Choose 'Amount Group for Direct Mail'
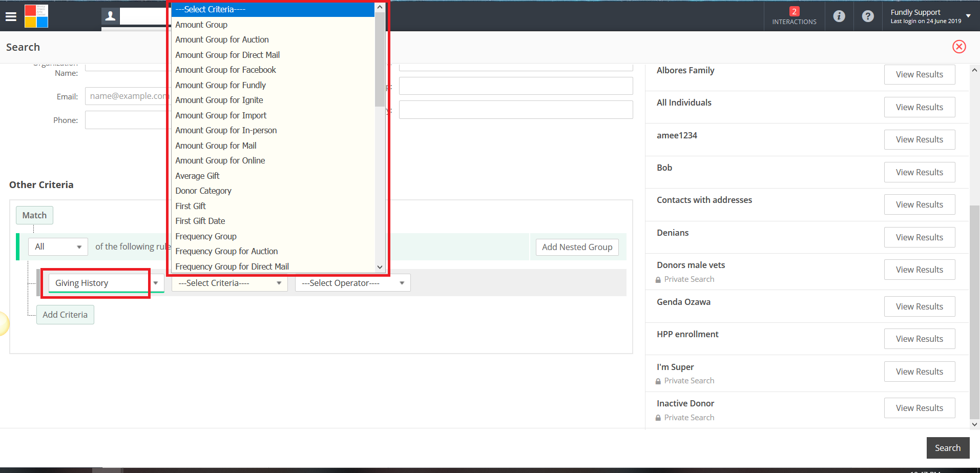 coord(273,55)
